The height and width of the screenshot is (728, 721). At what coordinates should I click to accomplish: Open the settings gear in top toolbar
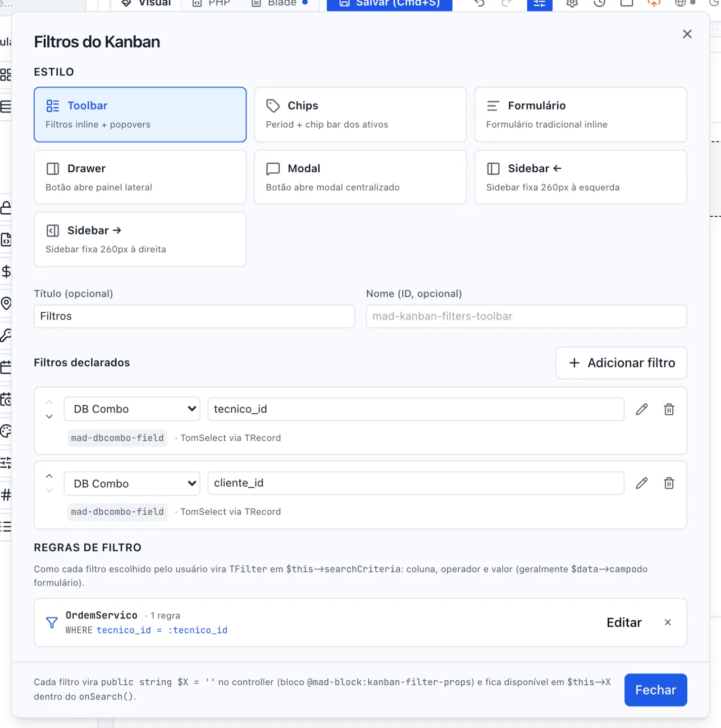pyautogui.click(x=572, y=4)
